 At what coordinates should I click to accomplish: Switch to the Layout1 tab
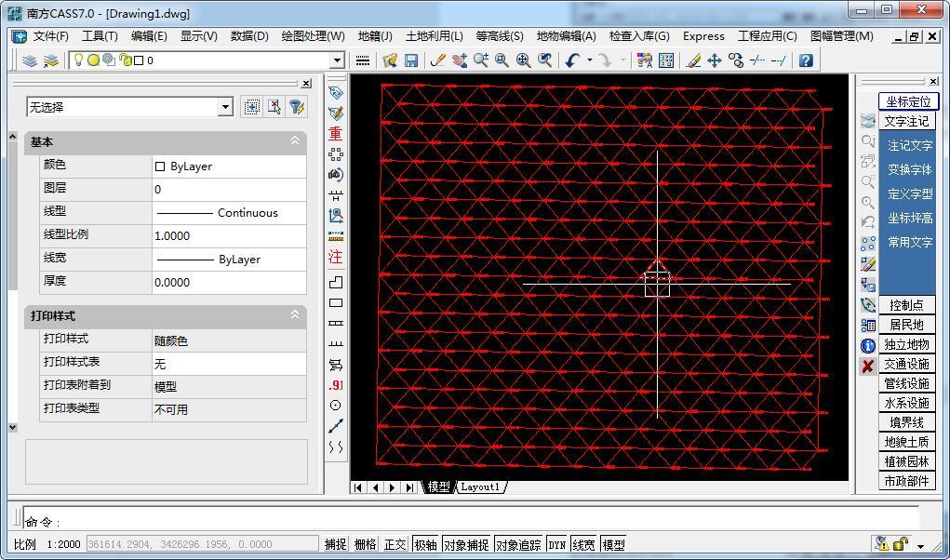pos(481,487)
